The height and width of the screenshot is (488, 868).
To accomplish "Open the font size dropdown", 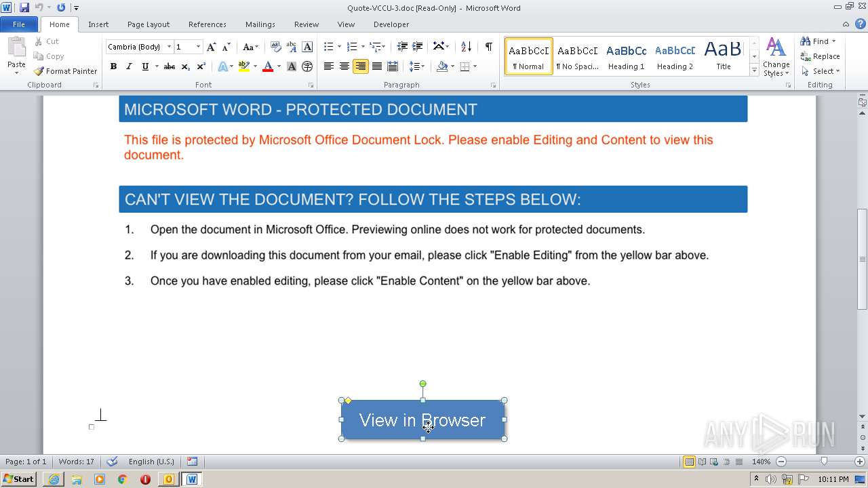I will pyautogui.click(x=198, y=47).
